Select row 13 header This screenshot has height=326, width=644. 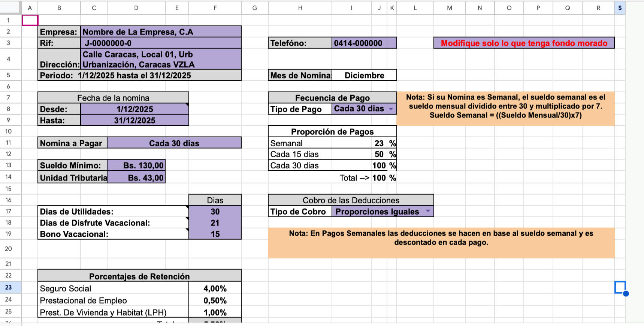[x=9, y=165]
